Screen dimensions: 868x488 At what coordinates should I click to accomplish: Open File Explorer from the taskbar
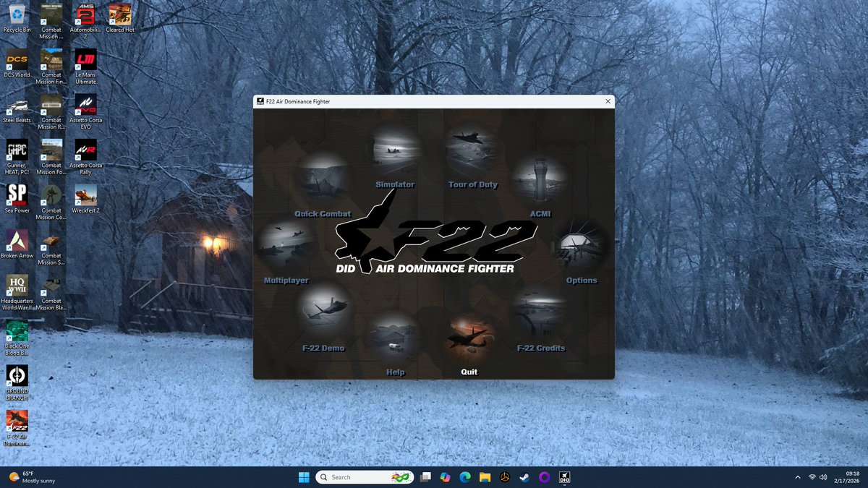485,477
